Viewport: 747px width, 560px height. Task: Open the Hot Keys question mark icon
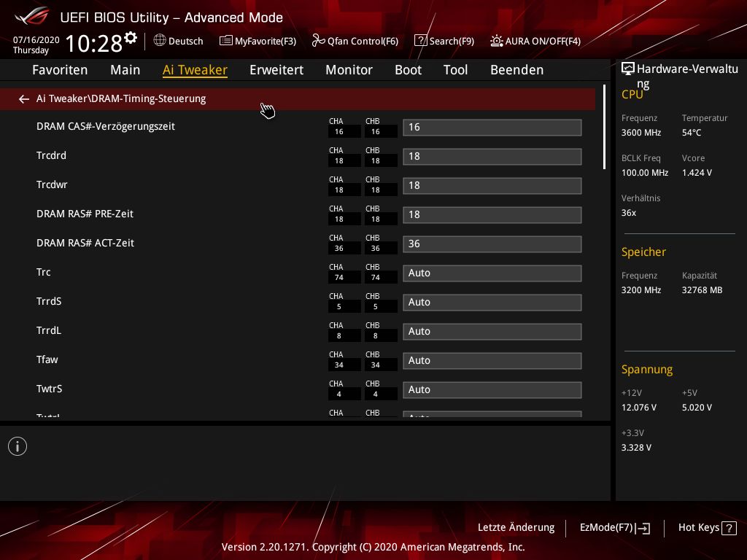[x=729, y=528]
